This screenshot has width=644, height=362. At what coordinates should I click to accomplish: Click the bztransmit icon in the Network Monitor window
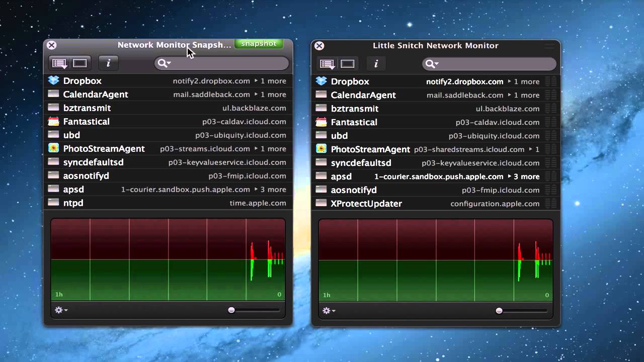(321, 108)
